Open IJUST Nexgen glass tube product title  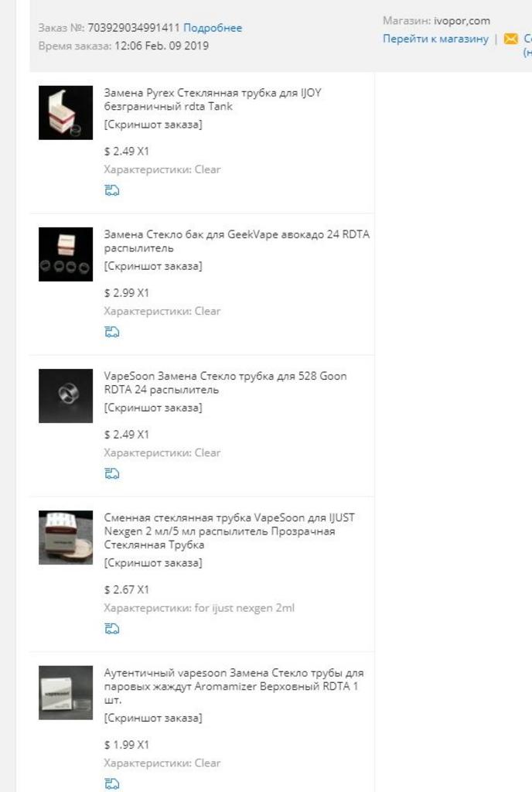[x=229, y=531]
